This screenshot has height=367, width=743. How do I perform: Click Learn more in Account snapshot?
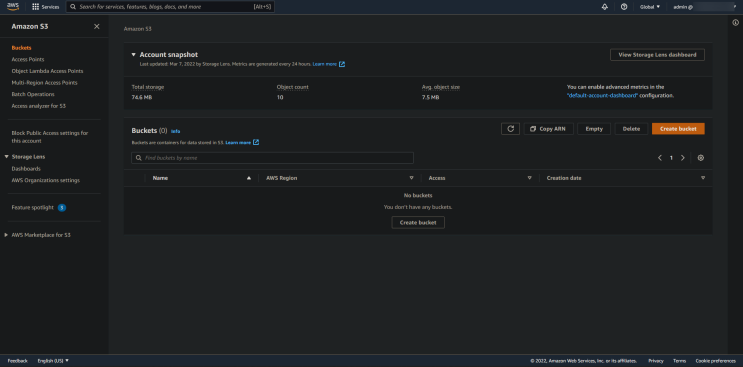point(325,64)
